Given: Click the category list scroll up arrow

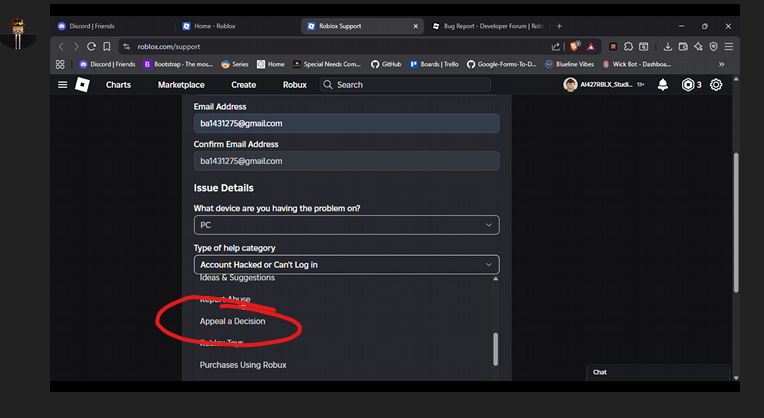Looking at the screenshot, I should (x=496, y=279).
